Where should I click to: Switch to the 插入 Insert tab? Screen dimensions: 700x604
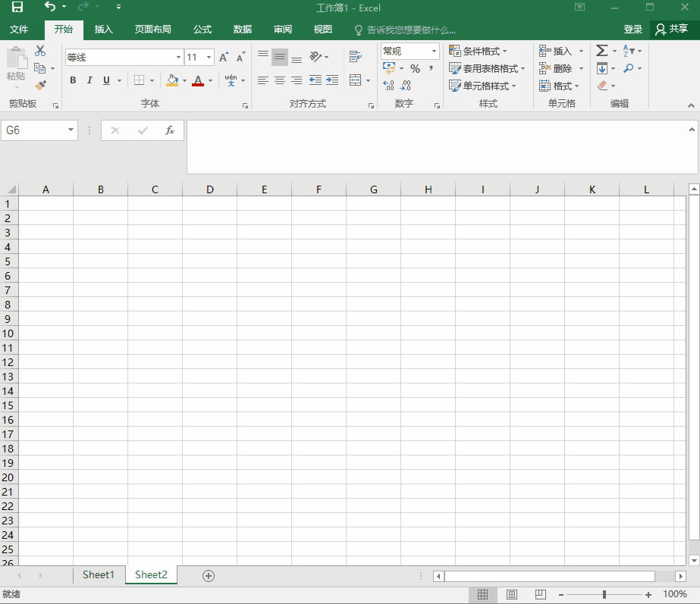click(104, 30)
